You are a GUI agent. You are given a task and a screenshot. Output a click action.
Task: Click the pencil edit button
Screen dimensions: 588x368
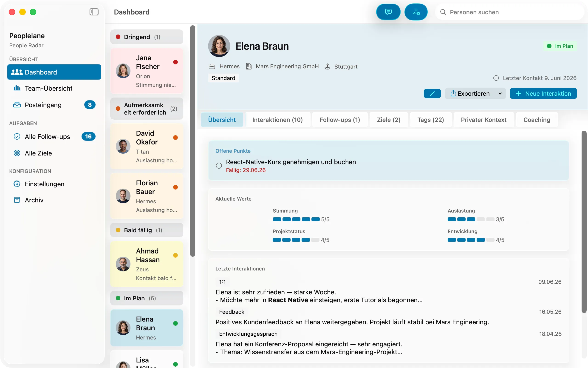[x=432, y=93]
